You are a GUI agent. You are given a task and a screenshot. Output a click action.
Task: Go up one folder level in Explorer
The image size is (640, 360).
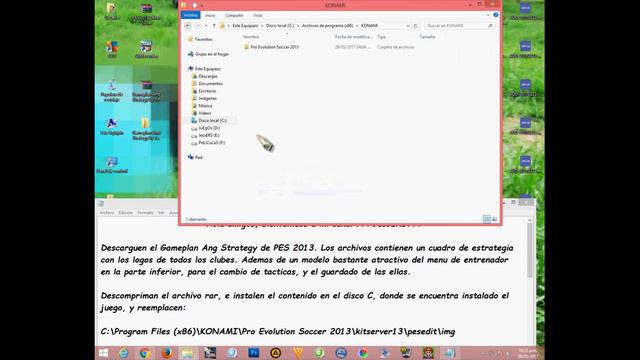214,26
